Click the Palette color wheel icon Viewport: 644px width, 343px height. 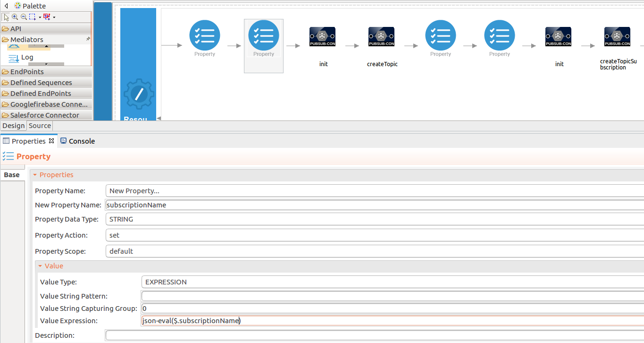click(x=17, y=6)
